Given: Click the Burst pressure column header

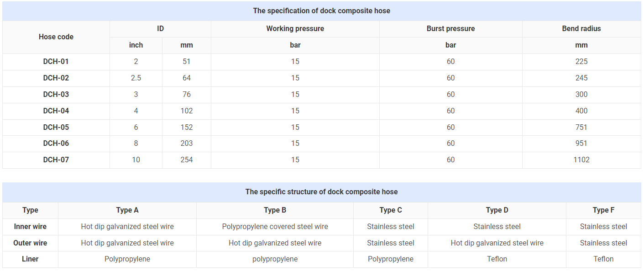Looking at the screenshot, I should (x=451, y=29).
